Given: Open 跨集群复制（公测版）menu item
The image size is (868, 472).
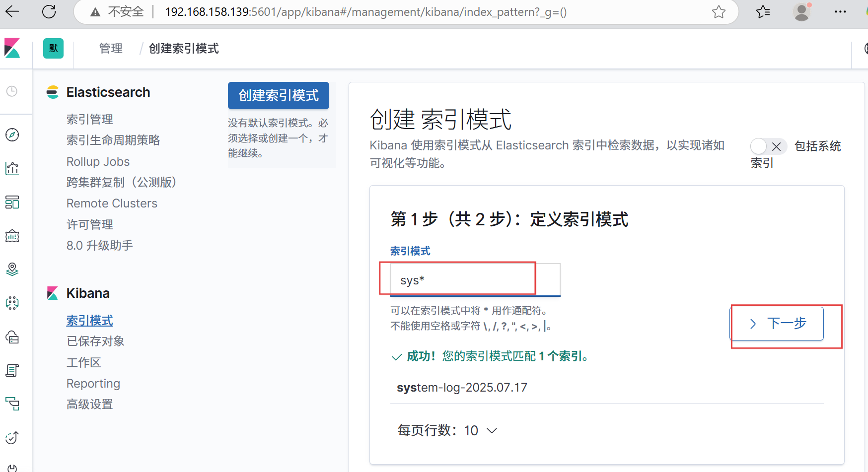Looking at the screenshot, I should [122, 183].
